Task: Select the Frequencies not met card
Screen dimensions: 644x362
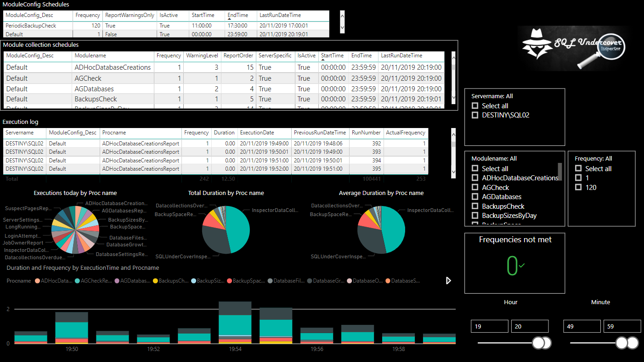Action: pyautogui.click(x=514, y=263)
